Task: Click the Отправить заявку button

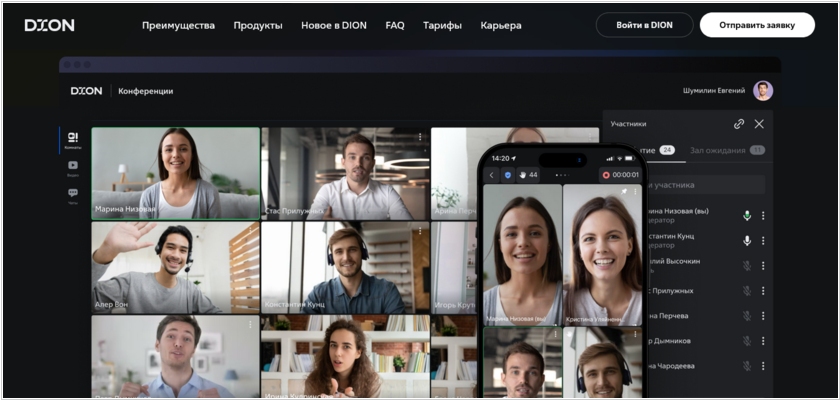Action: [x=757, y=25]
